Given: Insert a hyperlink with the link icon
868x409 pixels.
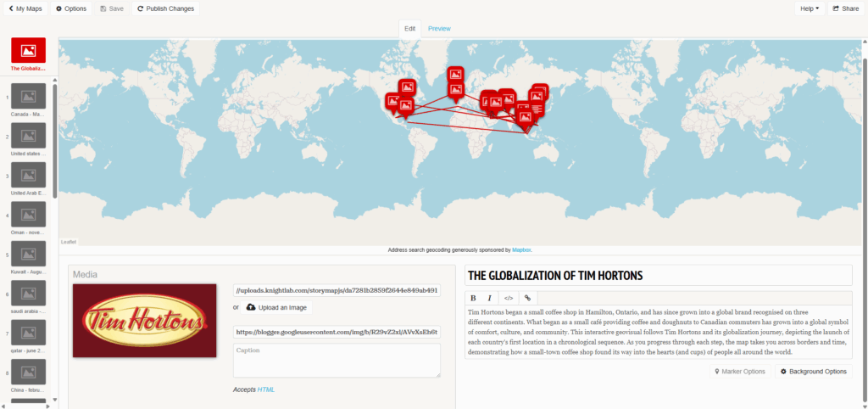Looking at the screenshot, I should (527, 298).
